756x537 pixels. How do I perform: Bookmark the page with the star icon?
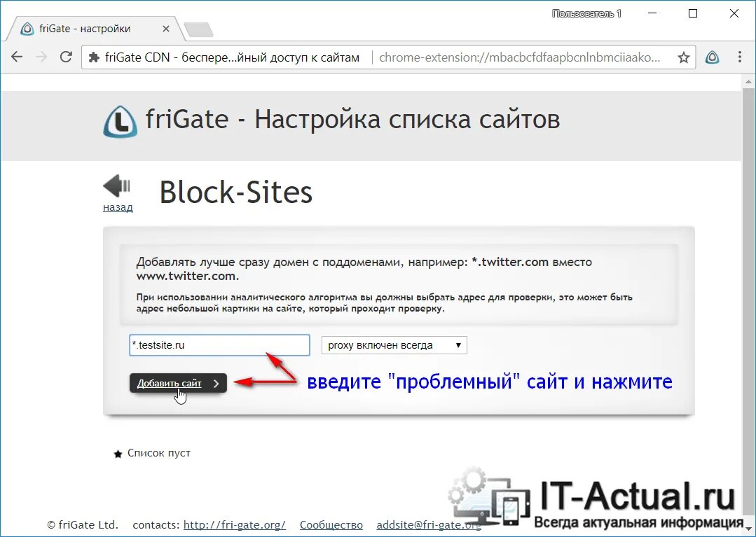point(683,58)
